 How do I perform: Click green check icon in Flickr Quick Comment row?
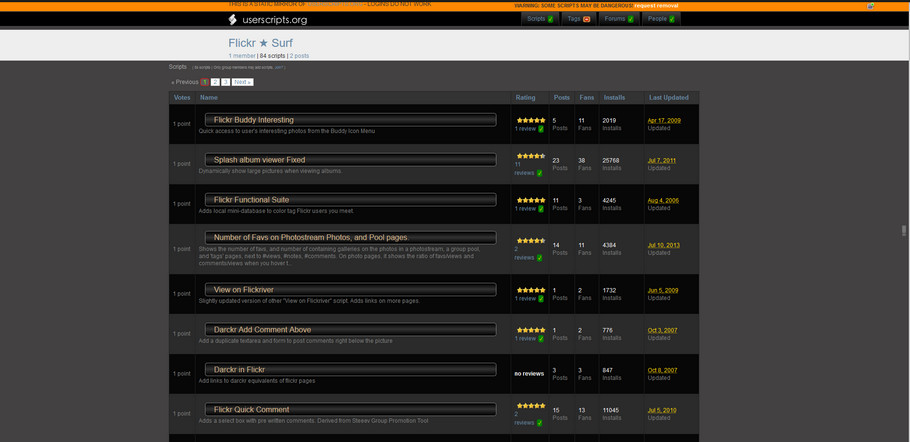click(540, 423)
